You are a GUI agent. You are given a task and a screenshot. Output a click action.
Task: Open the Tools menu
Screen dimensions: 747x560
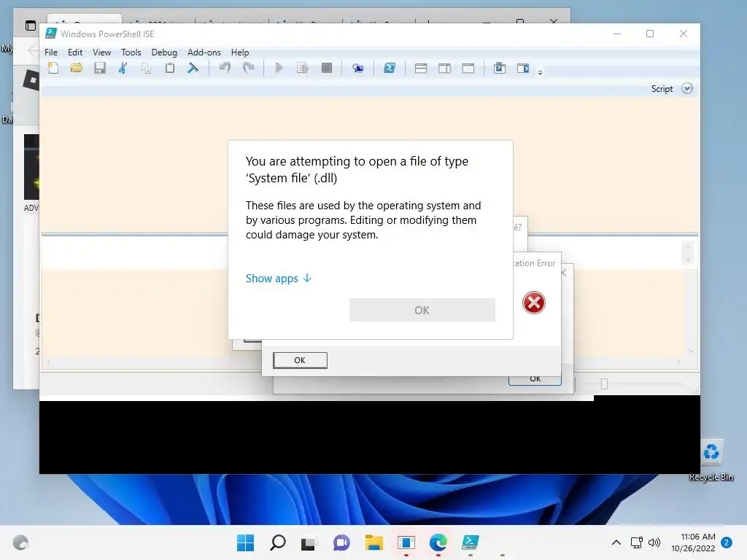(131, 52)
